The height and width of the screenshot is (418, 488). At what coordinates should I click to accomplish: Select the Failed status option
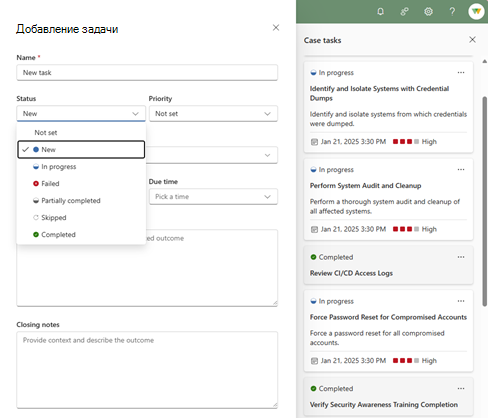coord(81,184)
